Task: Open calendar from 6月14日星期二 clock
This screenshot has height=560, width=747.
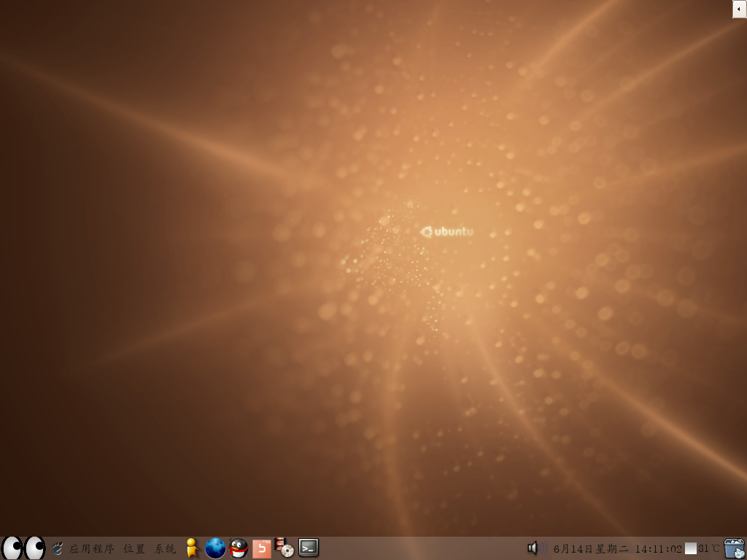Action: click(617, 549)
